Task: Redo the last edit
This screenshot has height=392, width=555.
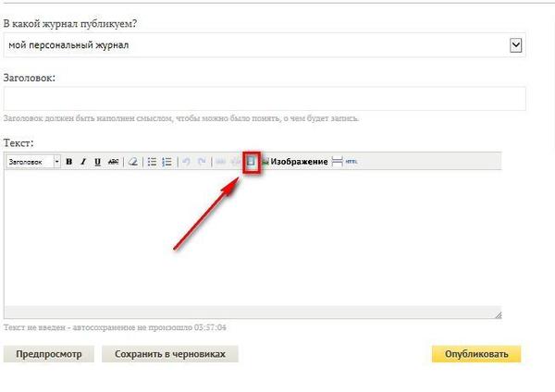Action: click(x=202, y=162)
